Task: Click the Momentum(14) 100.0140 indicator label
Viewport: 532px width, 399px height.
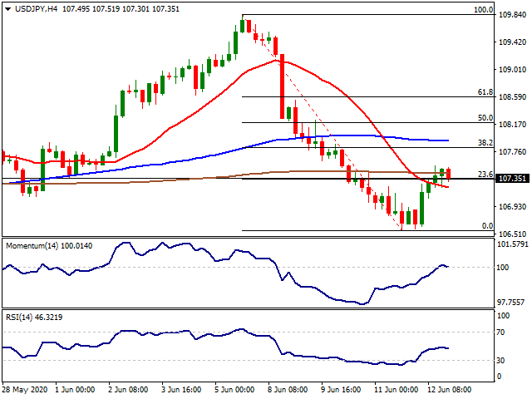Action: [49, 246]
